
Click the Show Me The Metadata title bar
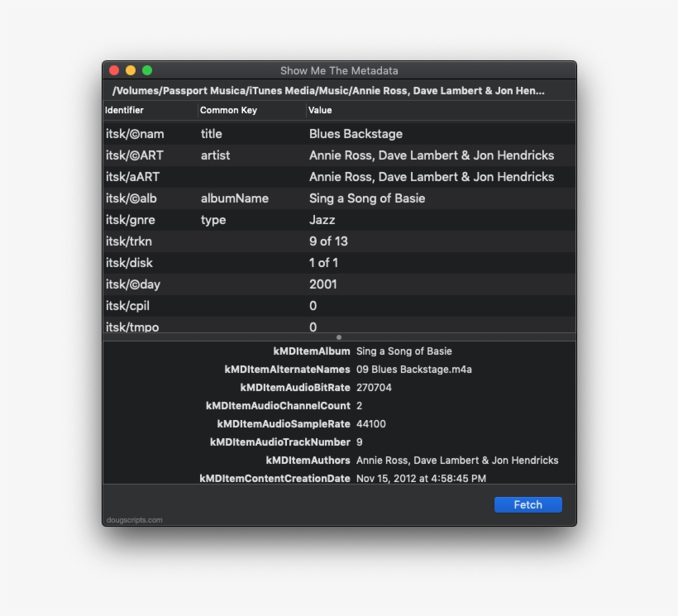click(x=338, y=70)
